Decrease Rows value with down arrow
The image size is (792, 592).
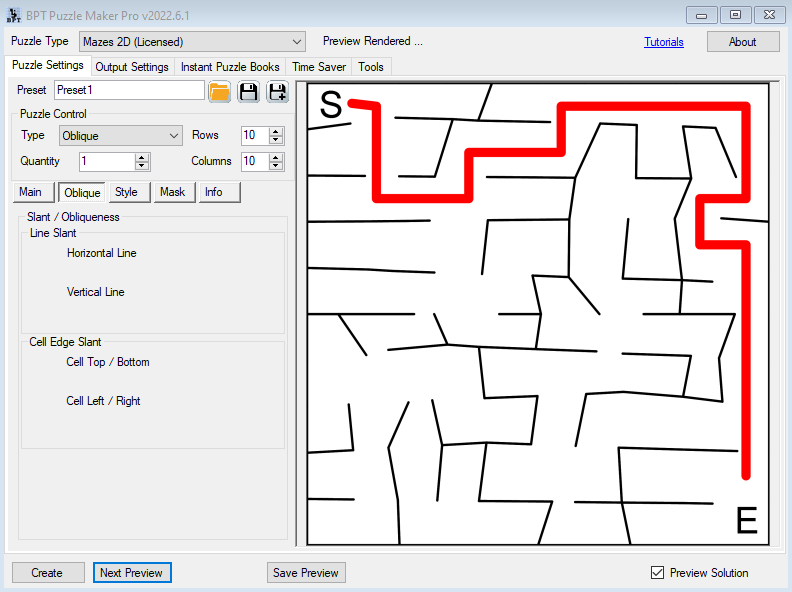(276, 140)
